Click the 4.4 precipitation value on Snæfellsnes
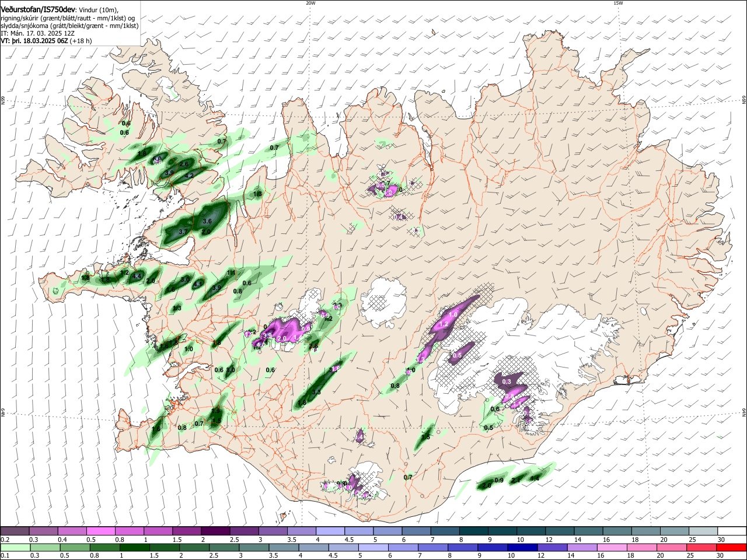 click(137, 276)
